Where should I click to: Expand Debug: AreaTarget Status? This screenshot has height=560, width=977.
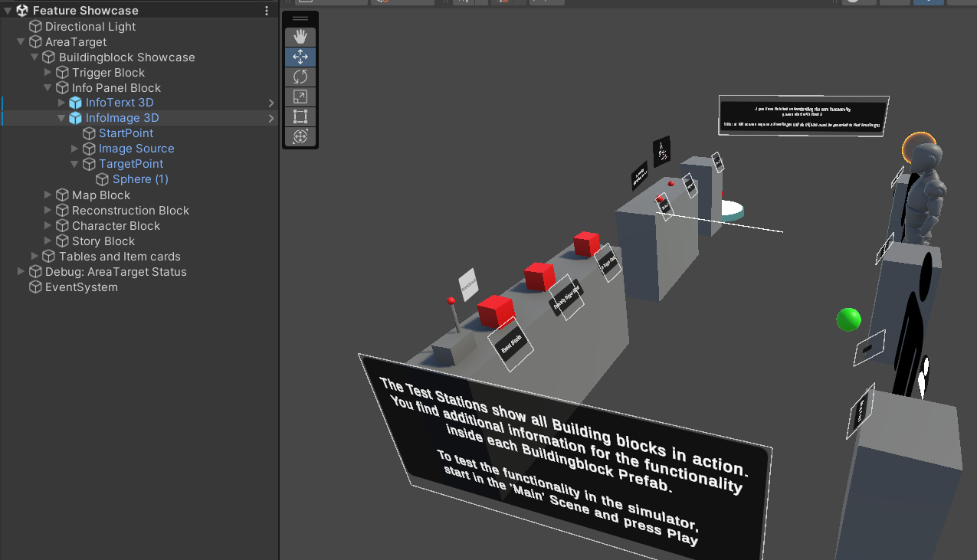pos(21,272)
